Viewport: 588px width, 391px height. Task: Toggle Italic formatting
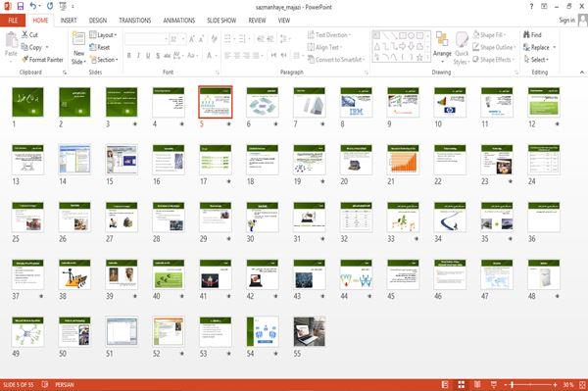point(138,56)
